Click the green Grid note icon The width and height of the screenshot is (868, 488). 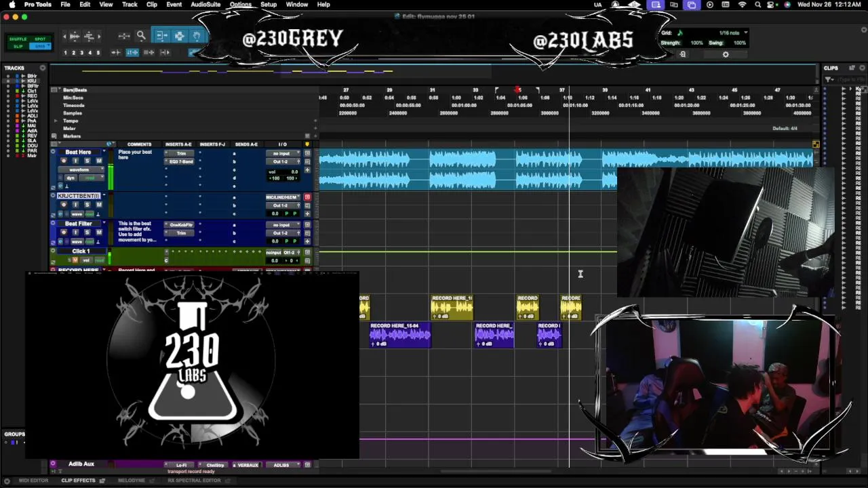pyautogui.click(x=679, y=33)
